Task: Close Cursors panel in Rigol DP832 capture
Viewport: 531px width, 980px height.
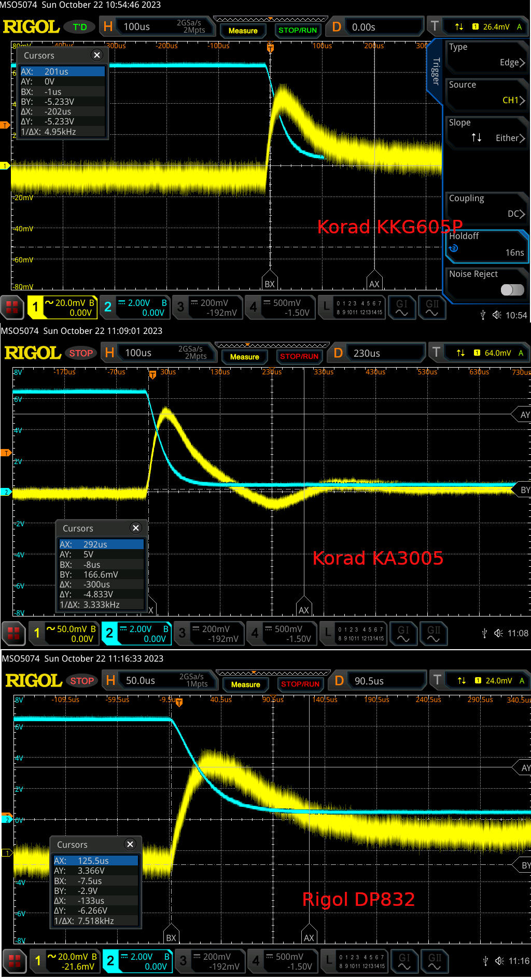Action: click(x=130, y=844)
